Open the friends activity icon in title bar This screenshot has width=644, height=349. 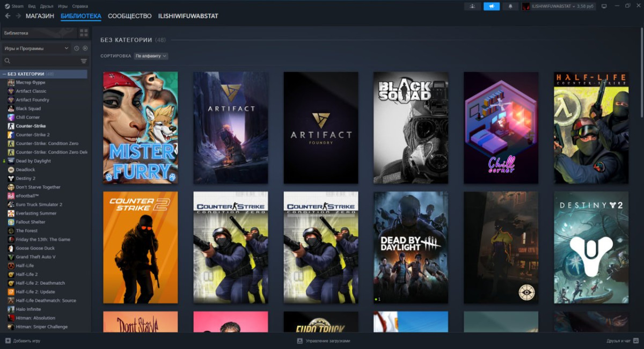[472, 6]
